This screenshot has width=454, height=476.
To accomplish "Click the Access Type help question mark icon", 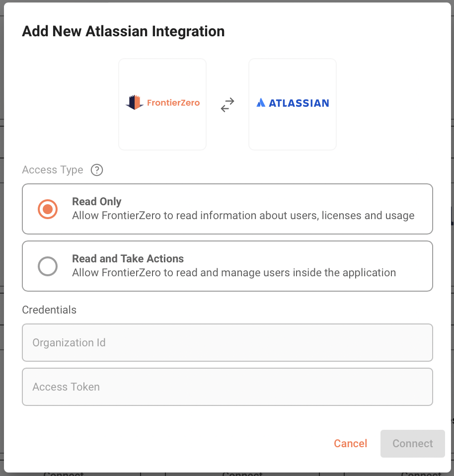I will [97, 170].
